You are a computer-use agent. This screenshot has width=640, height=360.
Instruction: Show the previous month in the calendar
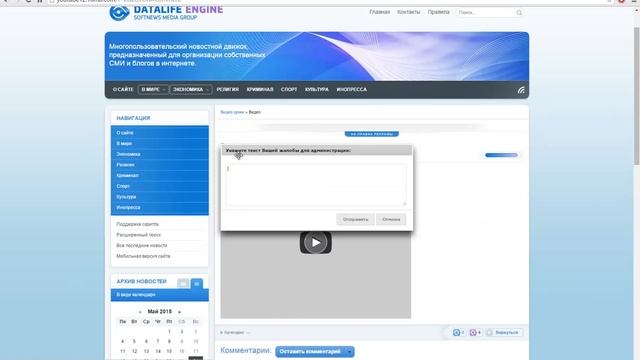pyautogui.click(x=140, y=312)
